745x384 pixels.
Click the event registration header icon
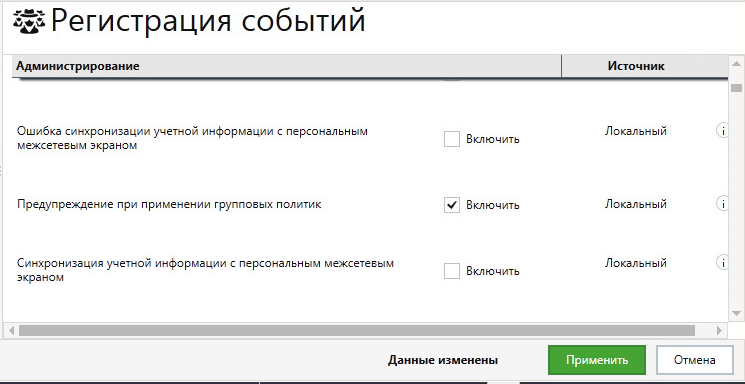coord(29,21)
